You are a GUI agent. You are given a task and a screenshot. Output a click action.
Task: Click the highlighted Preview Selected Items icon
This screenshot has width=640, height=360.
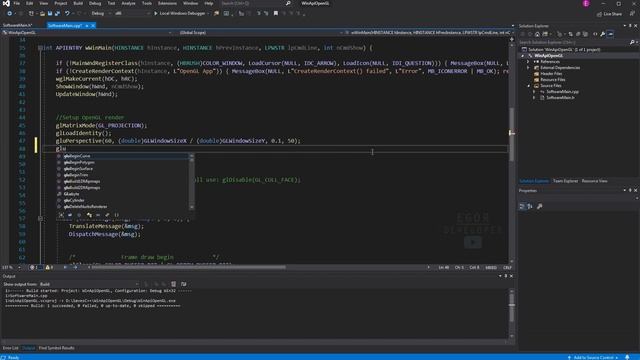pos(611,34)
